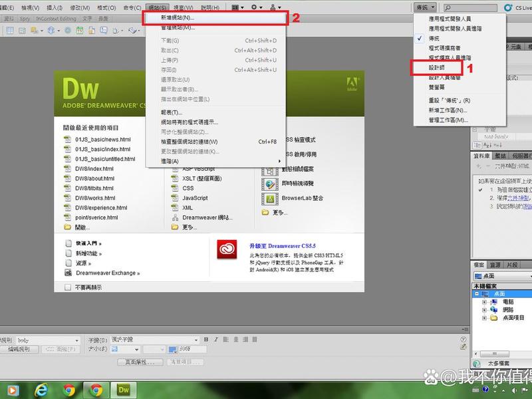Expand the 電腦 tree node
This screenshot has height=399, width=532.
pyautogui.click(x=484, y=302)
